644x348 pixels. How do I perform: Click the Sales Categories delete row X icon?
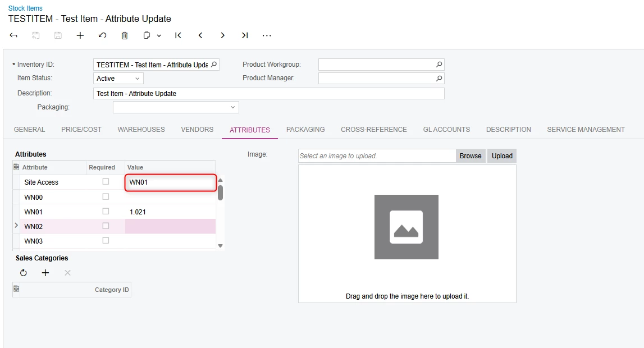(68, 272)
